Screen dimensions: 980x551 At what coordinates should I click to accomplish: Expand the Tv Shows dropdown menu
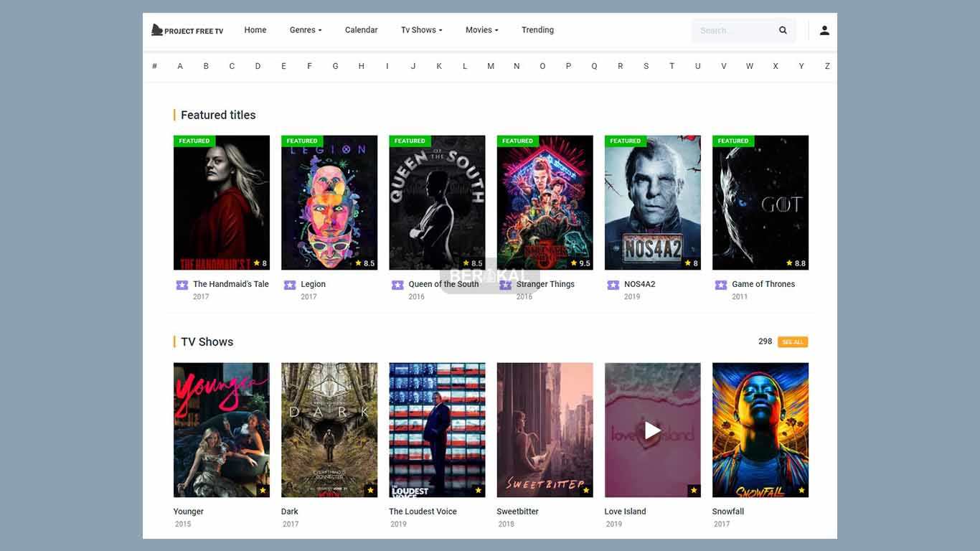tap(422, 30)
